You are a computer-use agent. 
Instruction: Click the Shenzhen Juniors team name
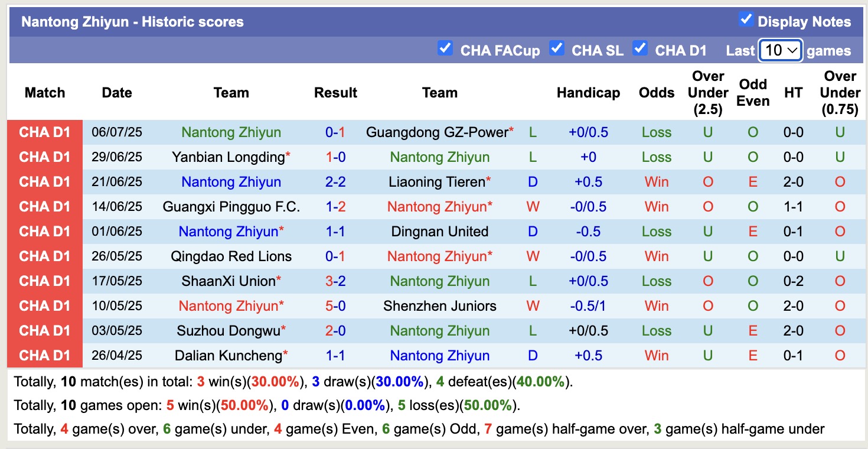(x=439, y=306)
